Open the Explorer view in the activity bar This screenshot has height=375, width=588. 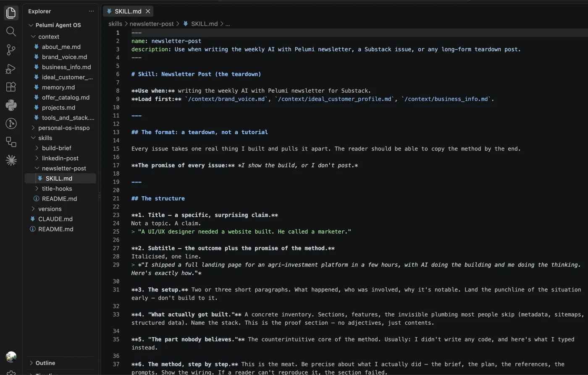11,13
